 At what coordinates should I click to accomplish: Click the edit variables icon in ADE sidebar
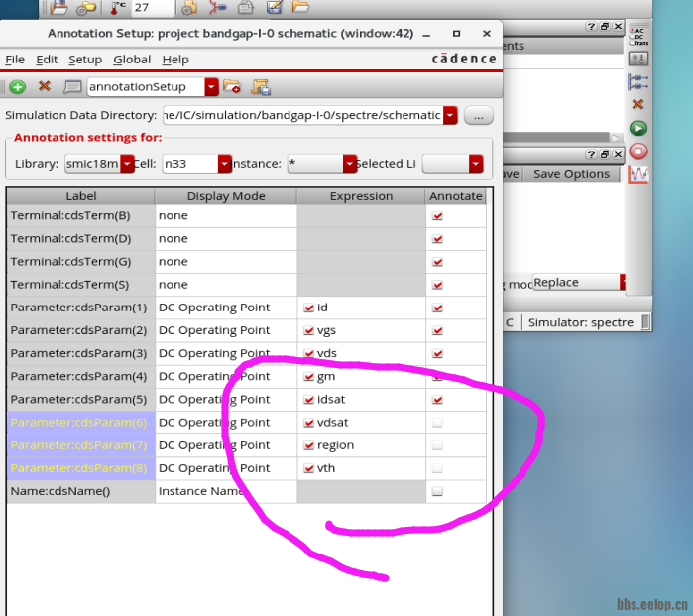point(637,81)
